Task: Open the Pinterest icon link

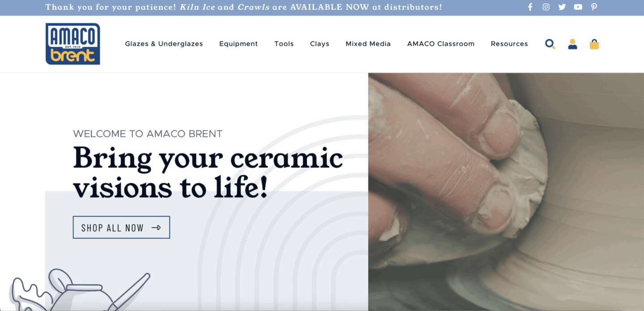Action: click(594, 7)
